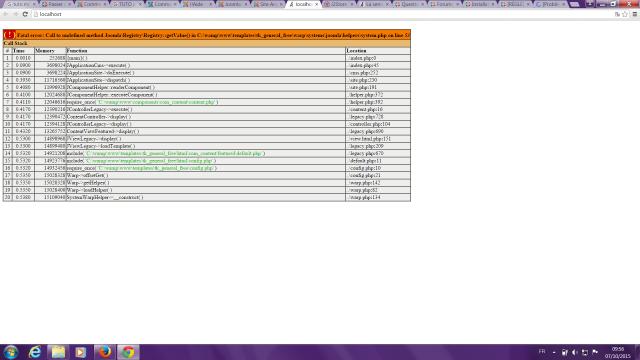Reload the localhost page
The width and height of the screenshot is (640, 360).
(x=25, y=14)
